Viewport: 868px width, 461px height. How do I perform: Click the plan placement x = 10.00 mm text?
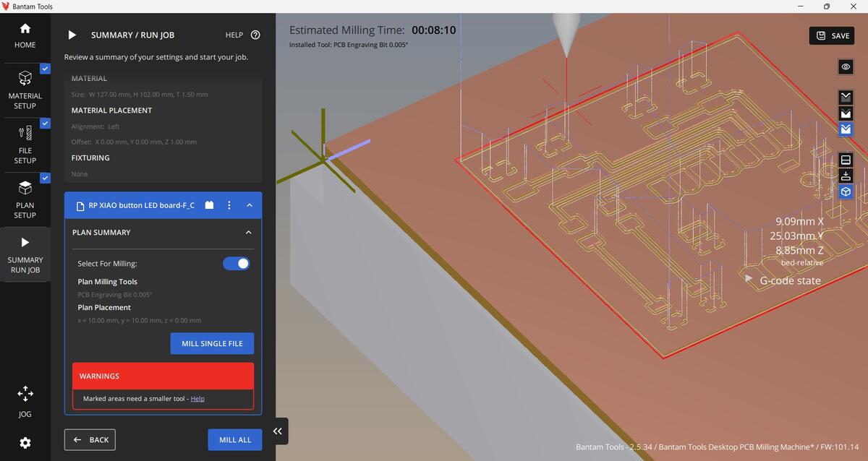tap(140, 320)
